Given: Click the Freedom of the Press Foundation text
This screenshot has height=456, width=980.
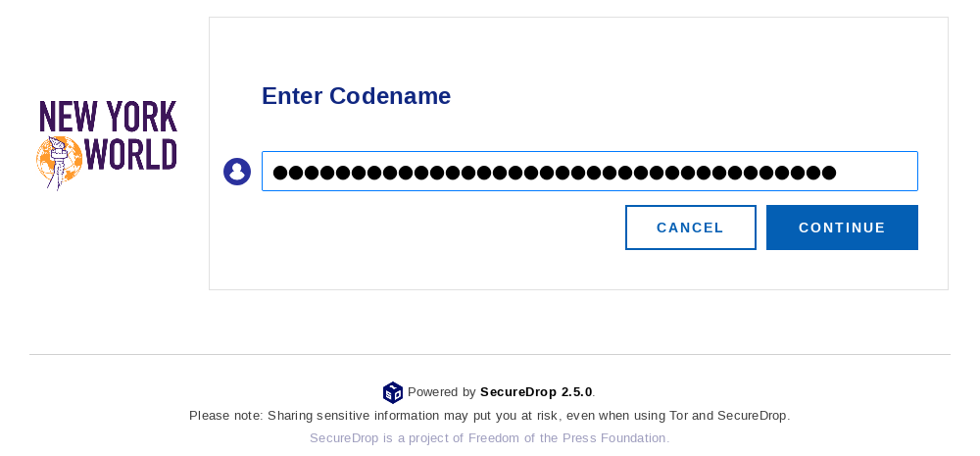Looking at the screenshot, I should 568,438.
